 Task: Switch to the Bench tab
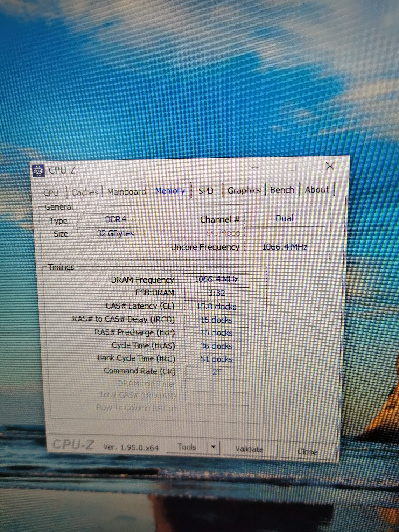tap(282, 190)
